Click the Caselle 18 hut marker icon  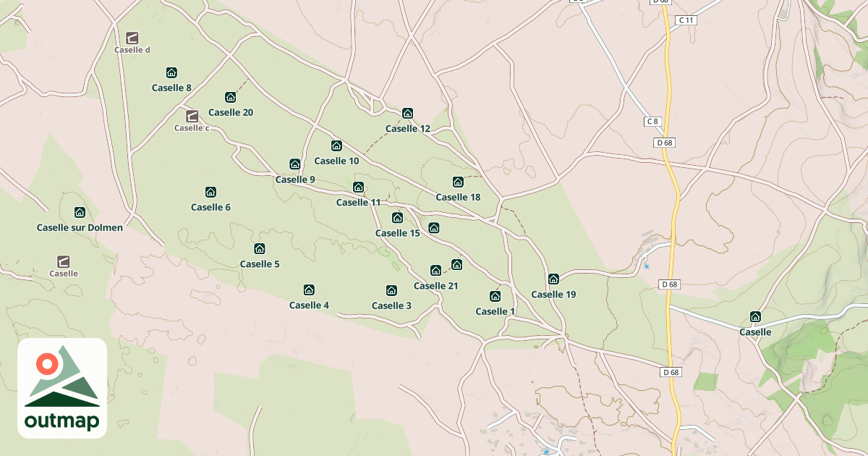pyautogui.click(x=458, y=182)
